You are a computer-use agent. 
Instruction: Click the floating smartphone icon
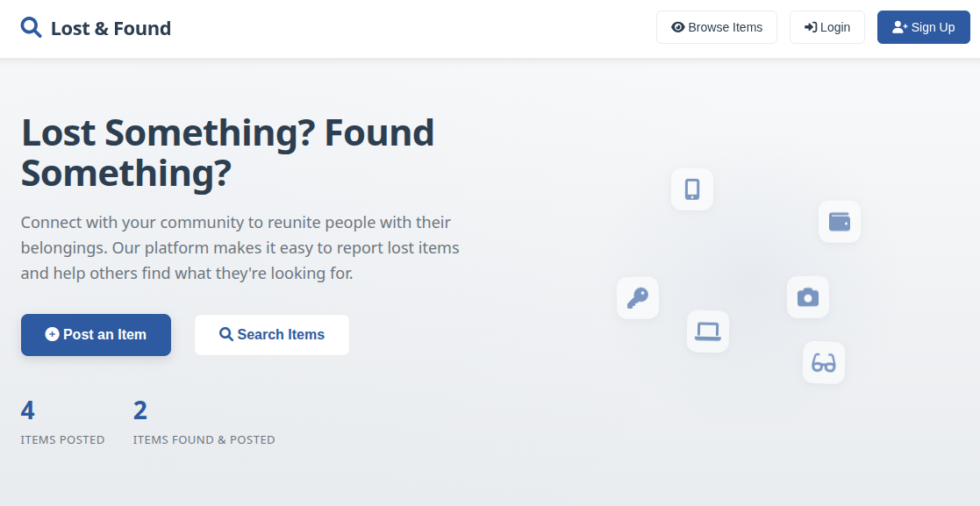click(692, 189)
